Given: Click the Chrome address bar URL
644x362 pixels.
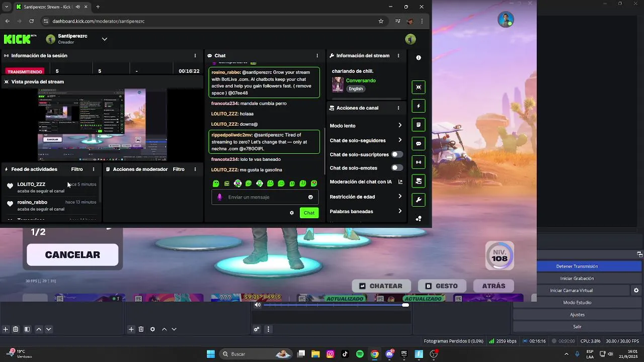Looking at the screenshot, I should tap(99, 21).
